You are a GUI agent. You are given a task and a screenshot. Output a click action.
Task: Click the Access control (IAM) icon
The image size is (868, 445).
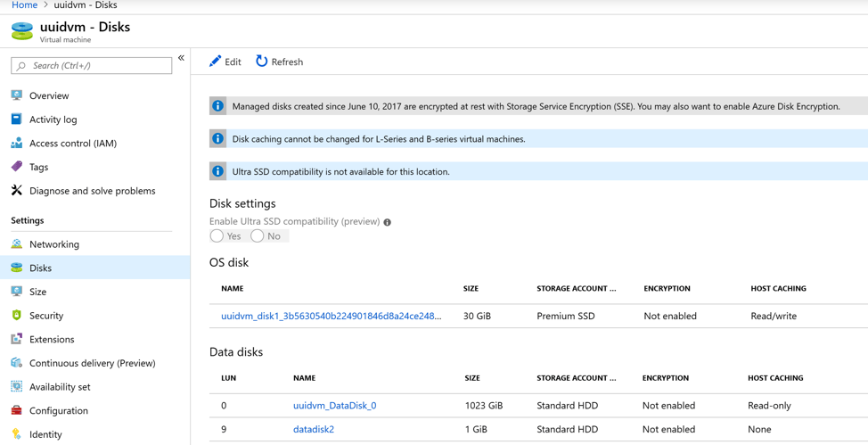coord(17,143)
